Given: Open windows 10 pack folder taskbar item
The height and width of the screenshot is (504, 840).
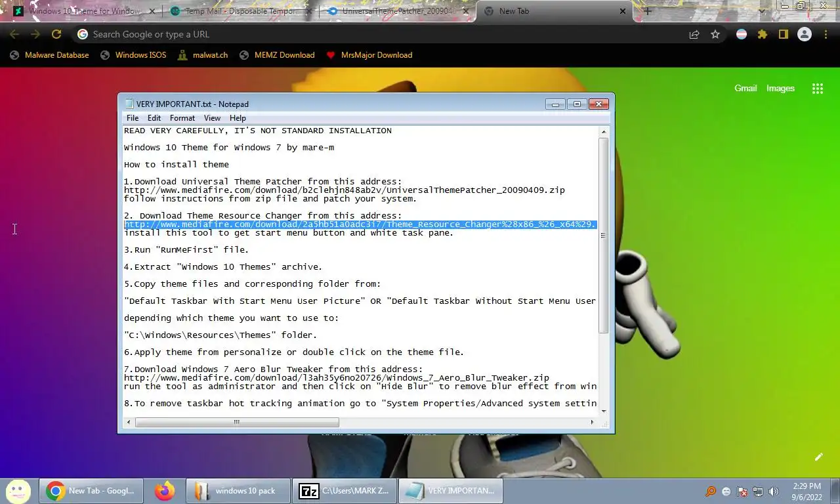Looking at the screenshot, I should (x=239, y=490).
